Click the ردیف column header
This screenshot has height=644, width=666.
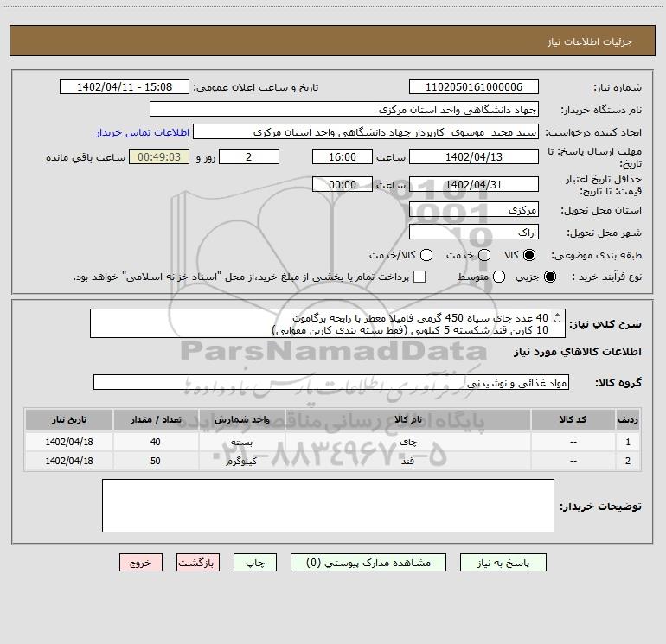pyautogui.click(x=628, y=419)
